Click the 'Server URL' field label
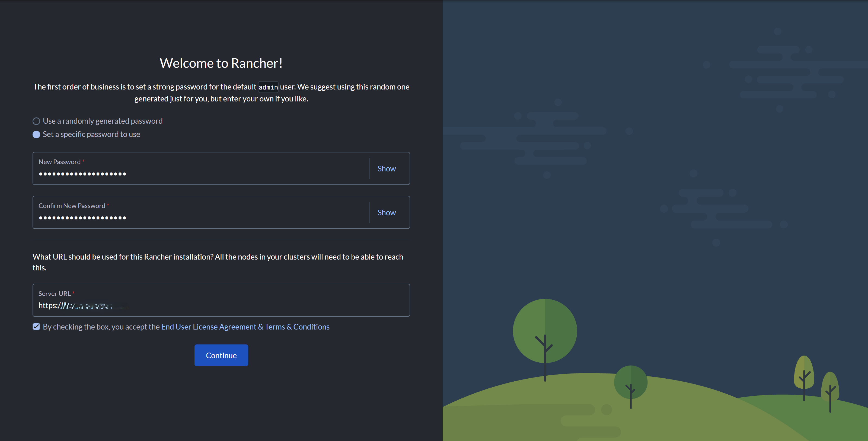Image resolution: width=868 pixels, height=441 pixels. 55,294
